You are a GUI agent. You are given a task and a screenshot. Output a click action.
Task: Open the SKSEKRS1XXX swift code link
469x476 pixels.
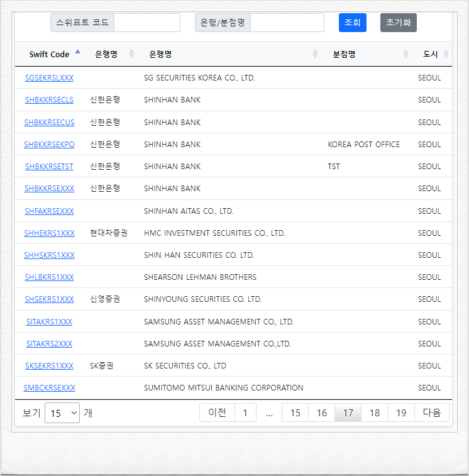[49, 366]
